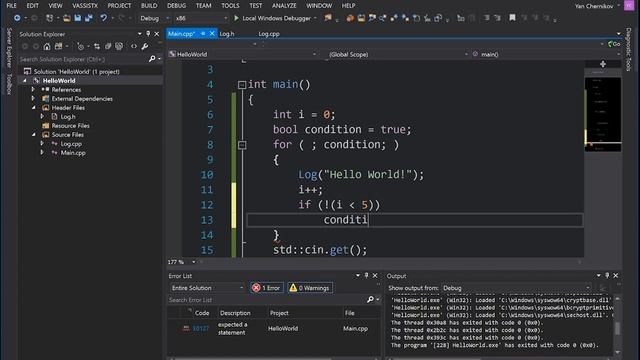Open the Server Explorer side tab
Screen dimensions: 640x360
[x=9, y=48]
